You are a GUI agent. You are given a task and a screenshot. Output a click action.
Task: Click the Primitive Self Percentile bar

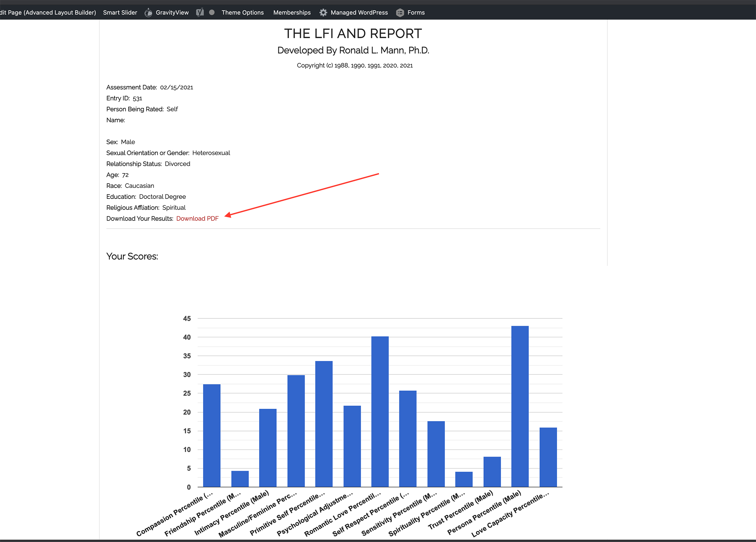[324, 424]
